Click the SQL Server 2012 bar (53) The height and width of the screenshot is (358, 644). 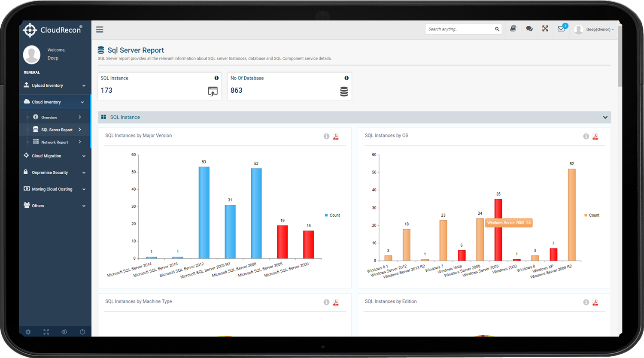(x=204, y=212)
